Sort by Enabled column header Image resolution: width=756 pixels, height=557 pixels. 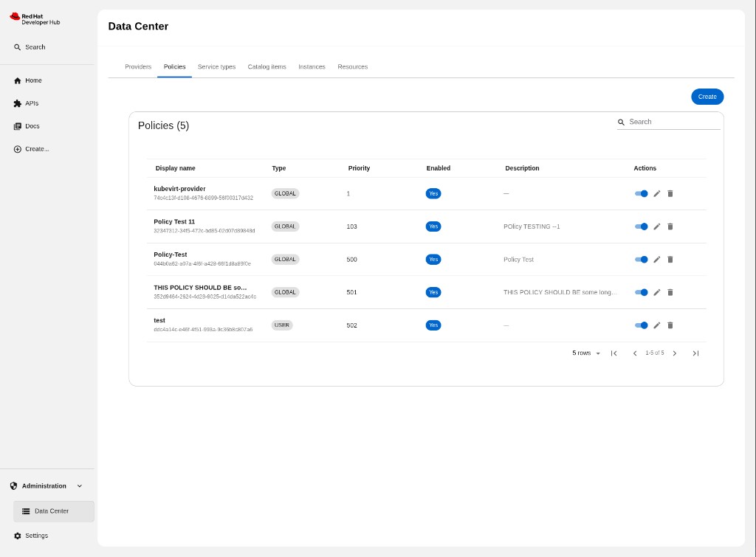tap(439, 168)
